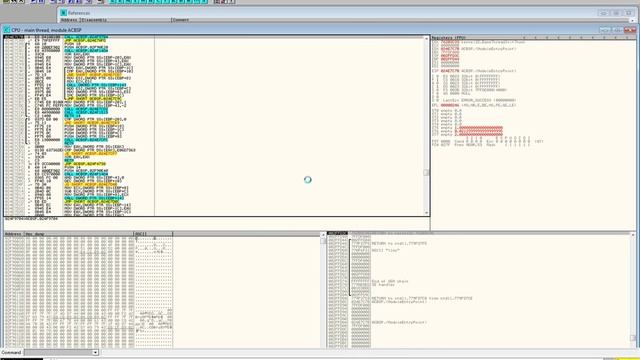The height and width of the screenshot is (360, 640).
Task: Focus the Command input field
Action: click(x=58, y=353)
